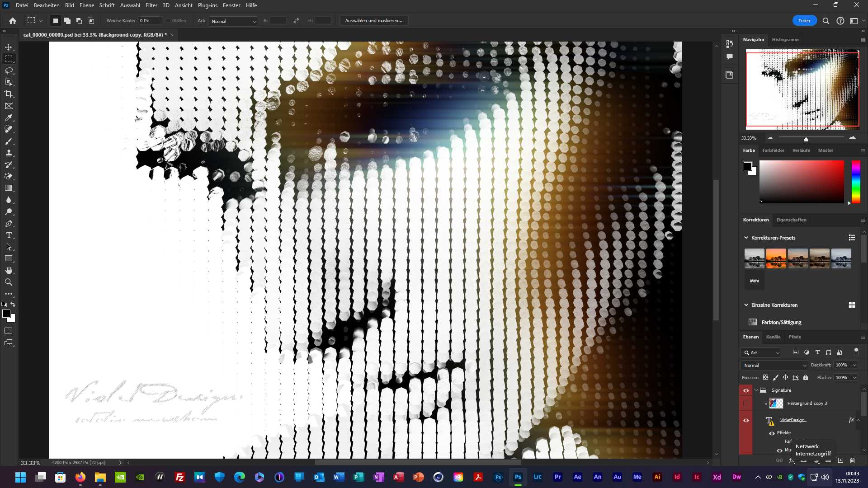
Task: Select the Crop tool
Action: pos(9,94)
